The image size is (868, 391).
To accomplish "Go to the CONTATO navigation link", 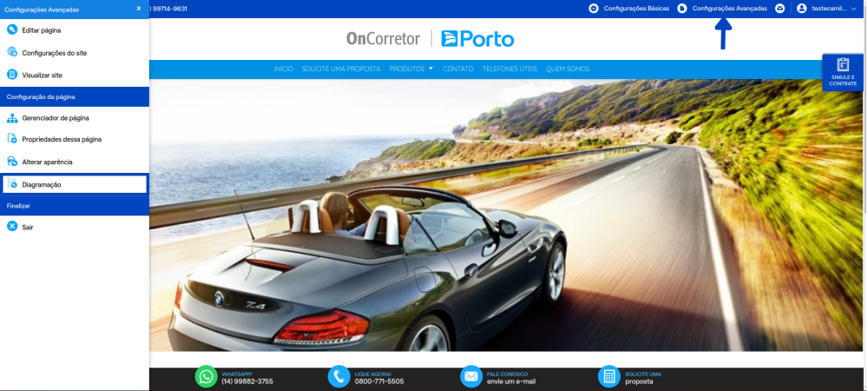I will click(x=457, y=69).
